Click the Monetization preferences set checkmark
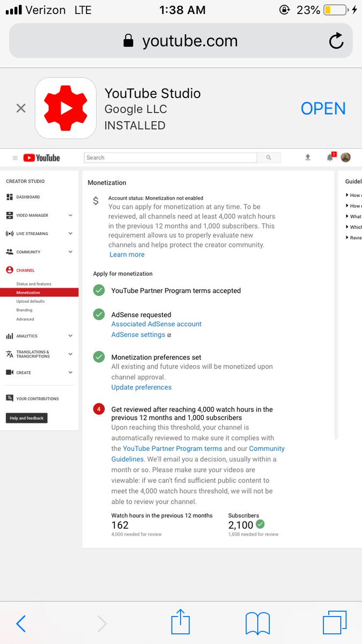 tap(99, 356)
